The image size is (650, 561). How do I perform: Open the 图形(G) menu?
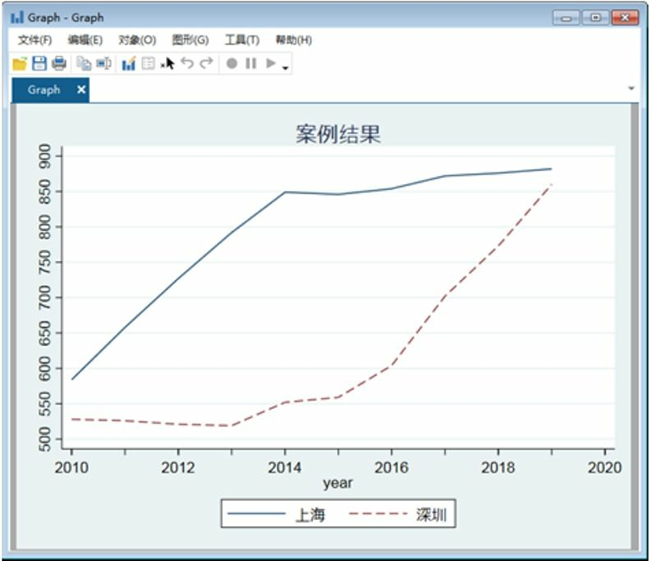(190, 40)
